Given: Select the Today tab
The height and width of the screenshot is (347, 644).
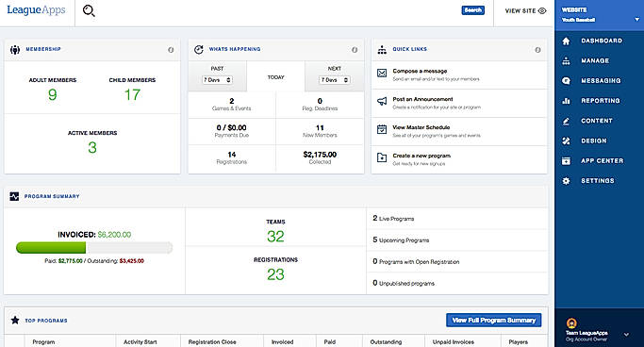Looking at the screenshot, I should [x=276, y=76].
